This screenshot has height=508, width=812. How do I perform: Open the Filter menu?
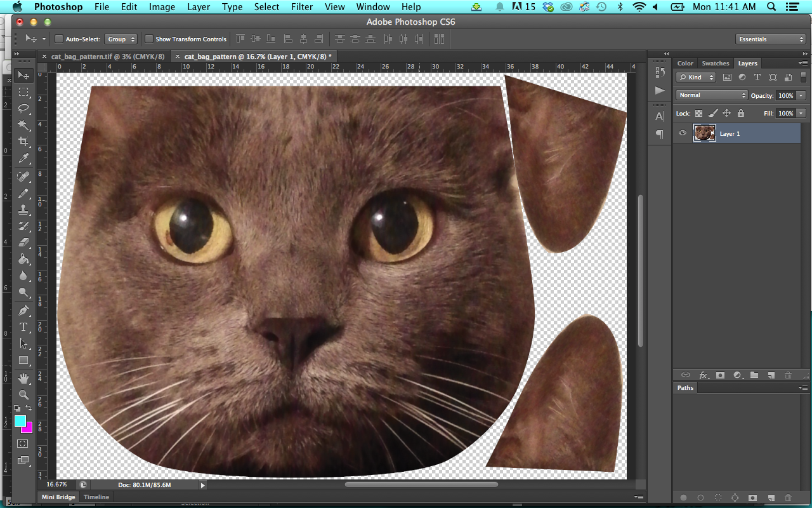tap(302, 7)
